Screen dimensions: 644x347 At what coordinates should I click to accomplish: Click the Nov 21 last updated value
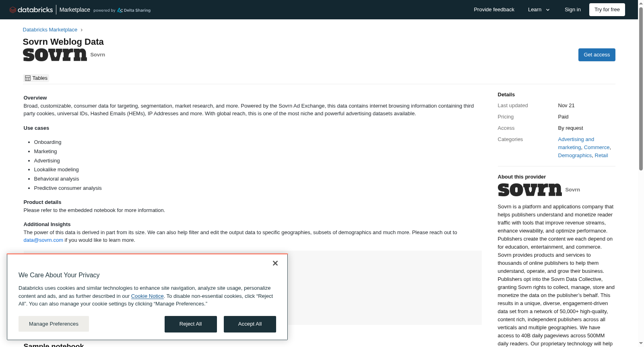click(566, 106)
